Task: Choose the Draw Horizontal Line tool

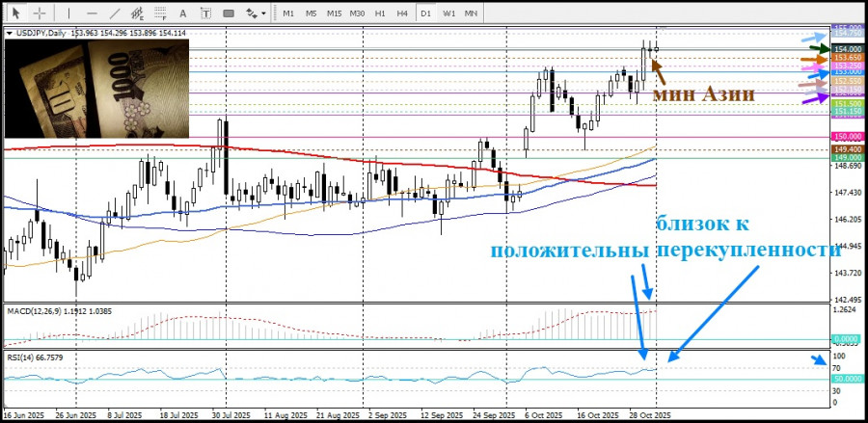Action: click(x=92, y=13)
